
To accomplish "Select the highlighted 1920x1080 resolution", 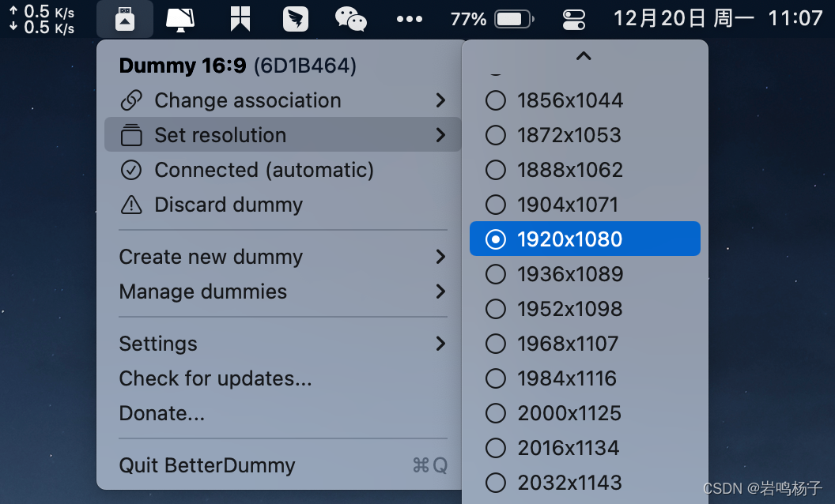I will (x=584, y=239).
